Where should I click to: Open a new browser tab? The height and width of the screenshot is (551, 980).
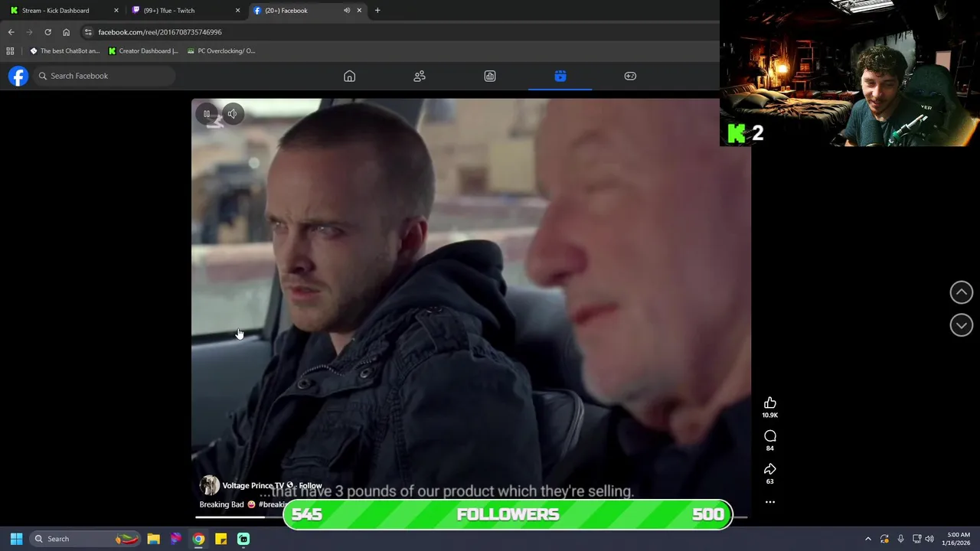(377, 11)
